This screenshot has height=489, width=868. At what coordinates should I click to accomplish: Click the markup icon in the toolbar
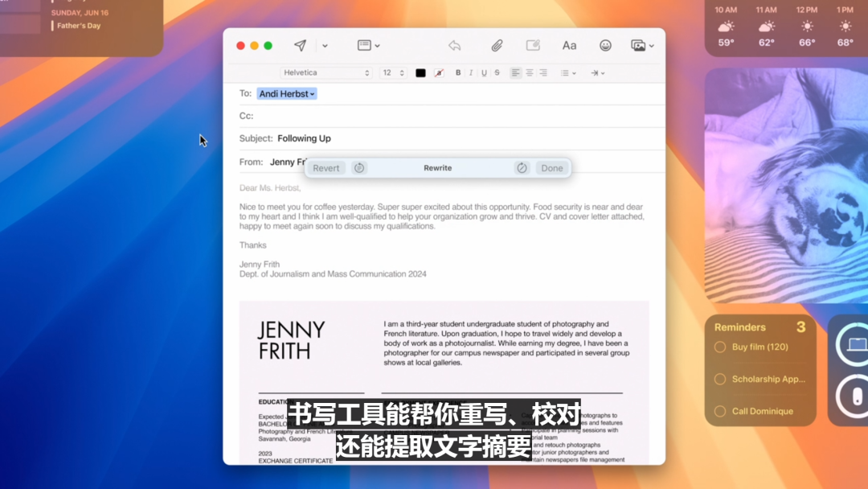point(533,45)
